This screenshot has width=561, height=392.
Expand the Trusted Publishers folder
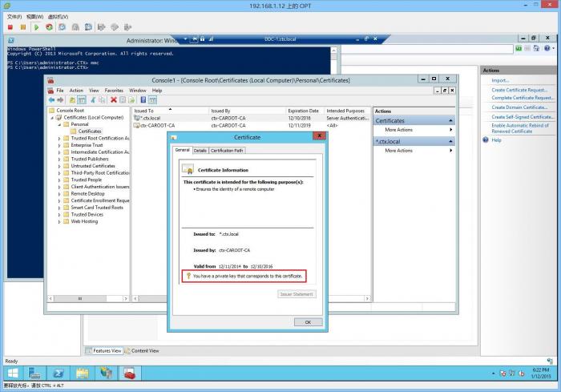(59, 159)
